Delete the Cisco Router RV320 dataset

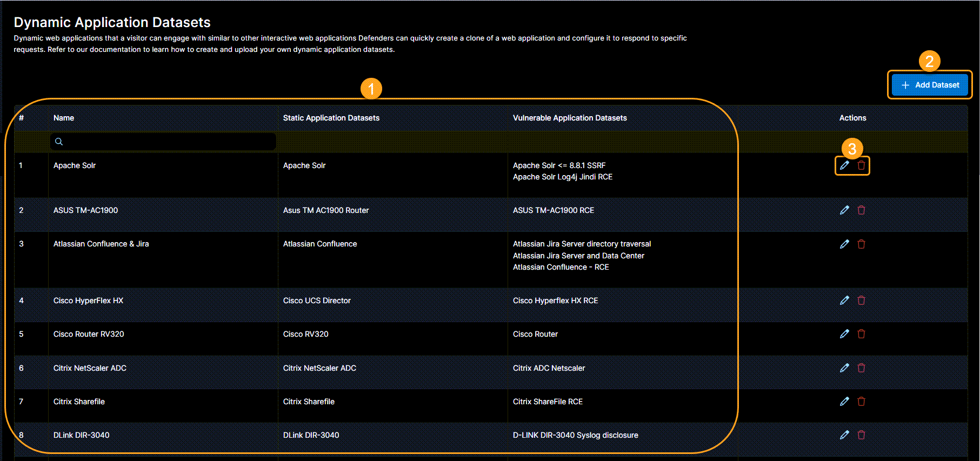click(x=862, y=334)
